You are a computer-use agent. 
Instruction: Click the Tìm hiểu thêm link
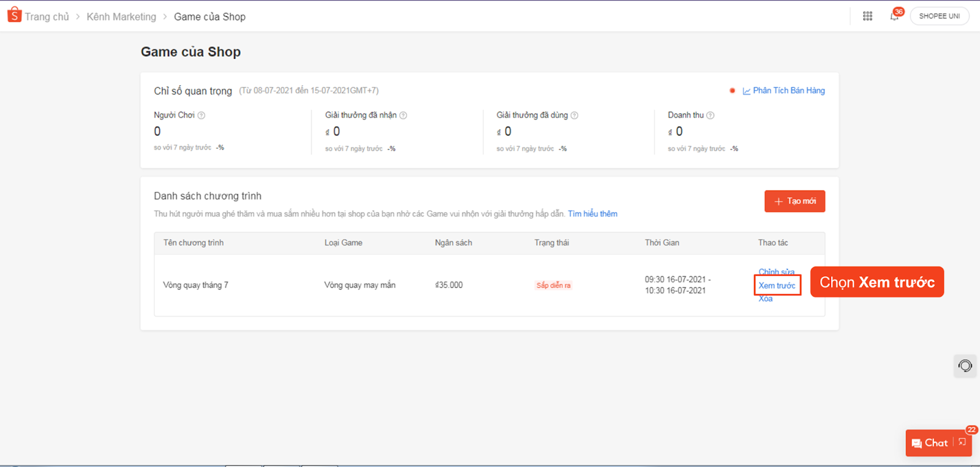click(592, 214)
